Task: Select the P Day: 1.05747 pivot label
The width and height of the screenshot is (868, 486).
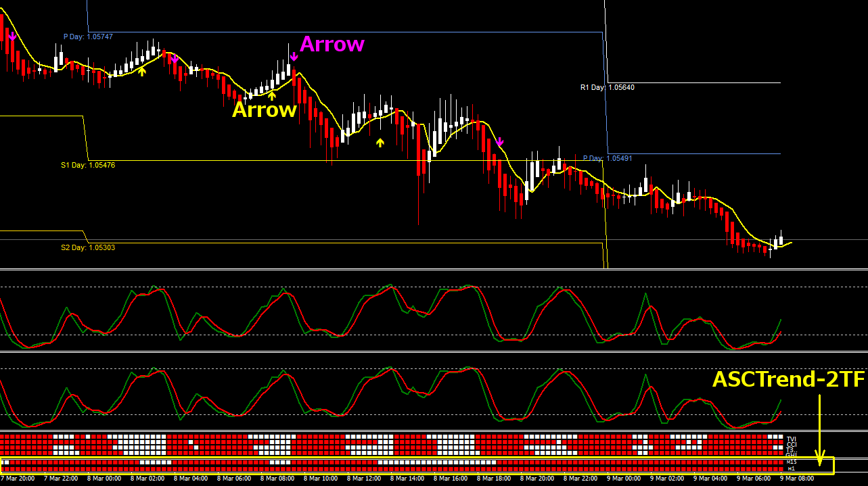Action: click(x=88, y=37)
